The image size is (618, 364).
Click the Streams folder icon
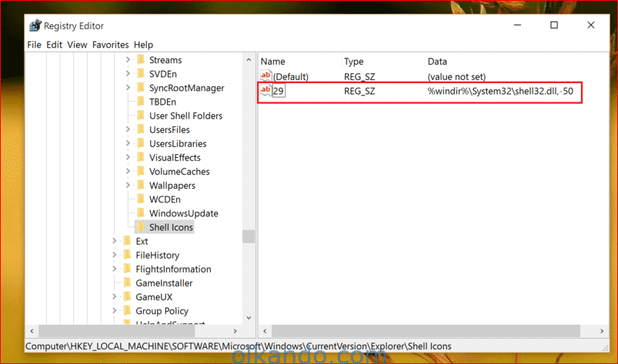pyautogui.click(x=140, y=60)
